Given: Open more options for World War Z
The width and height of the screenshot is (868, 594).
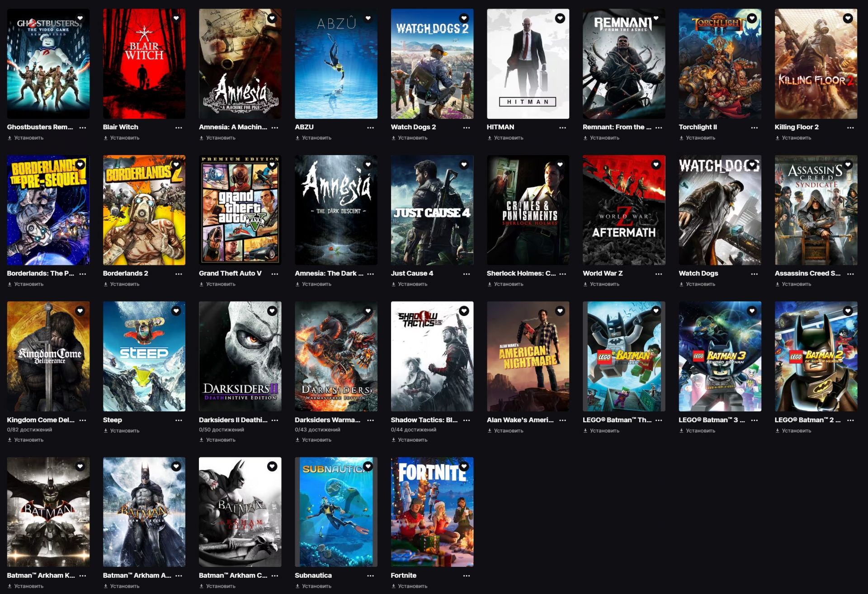Looking at the screenshot, I should (658, 273).
